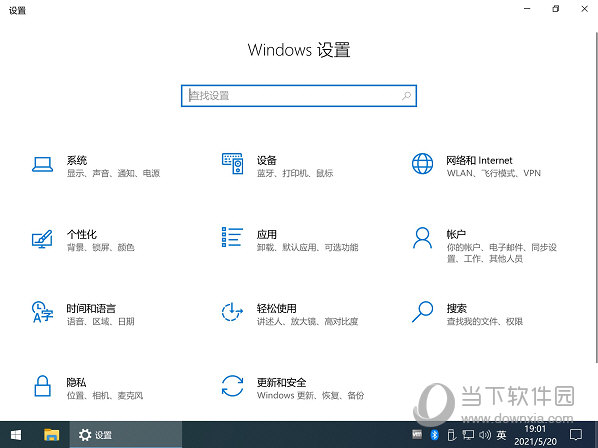Select the 个性化 category title
The height and width of the screenshot is (448, 598).
click(x=82, y=234)
